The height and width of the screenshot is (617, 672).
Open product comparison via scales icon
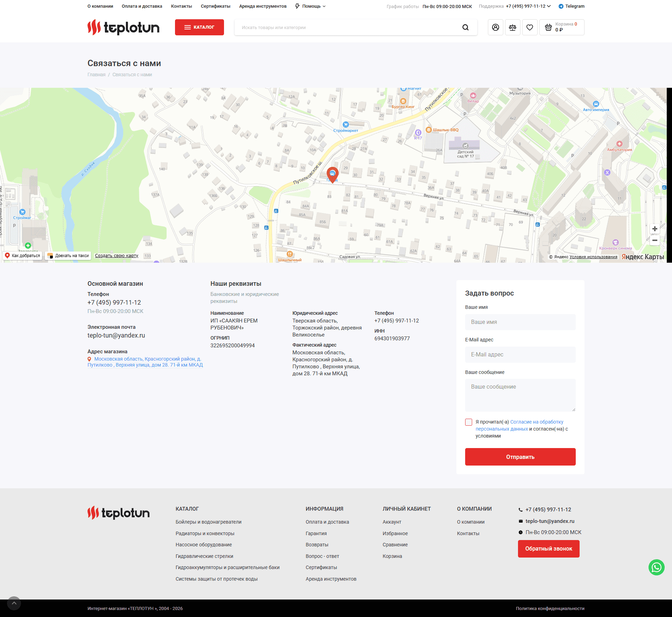click(x=512, y=27)
